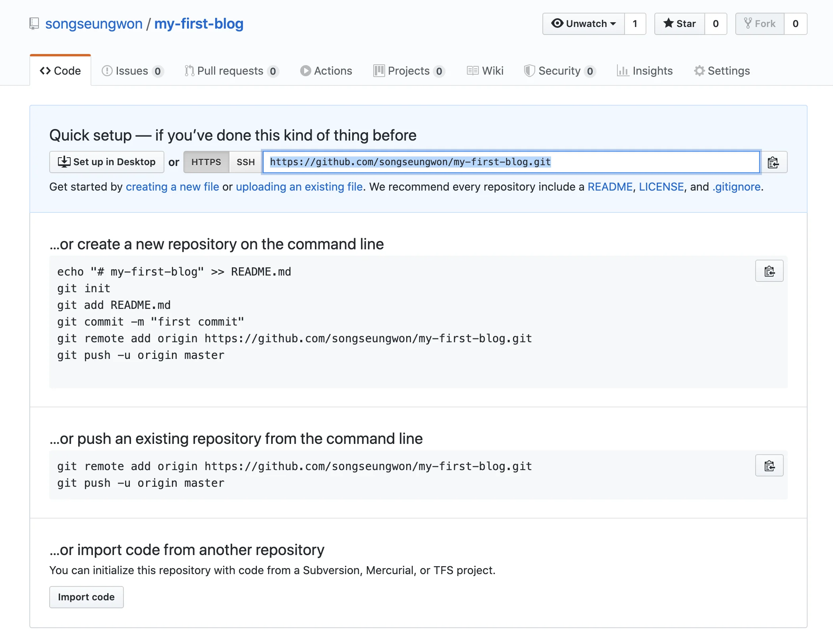The image size is (833, 644).
Task: Copy the repository URL to clipboard
Action: [x=773, y=162]
